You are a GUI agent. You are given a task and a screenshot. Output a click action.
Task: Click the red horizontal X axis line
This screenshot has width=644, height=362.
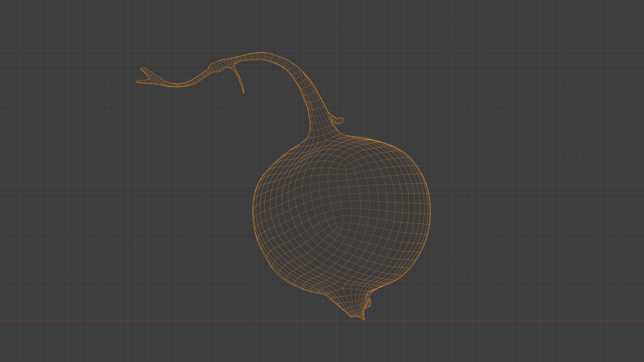(x=125, y=321)
